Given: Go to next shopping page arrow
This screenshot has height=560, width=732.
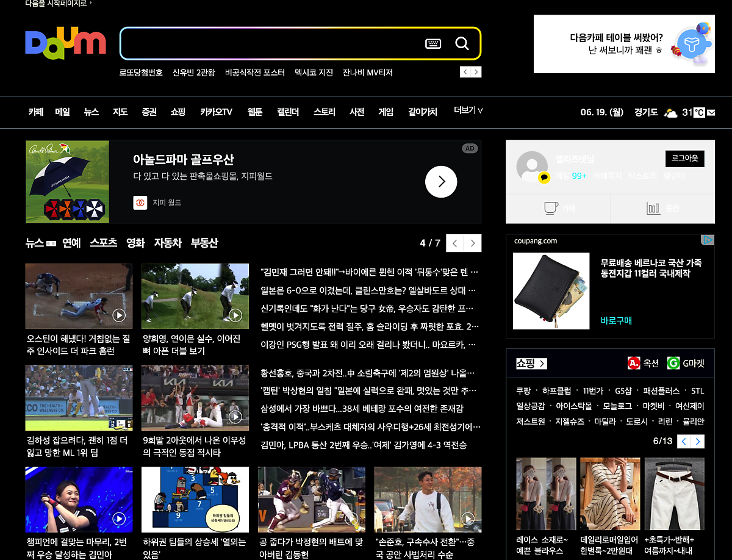Looking at the screenshot, I should tap(698, 441).
